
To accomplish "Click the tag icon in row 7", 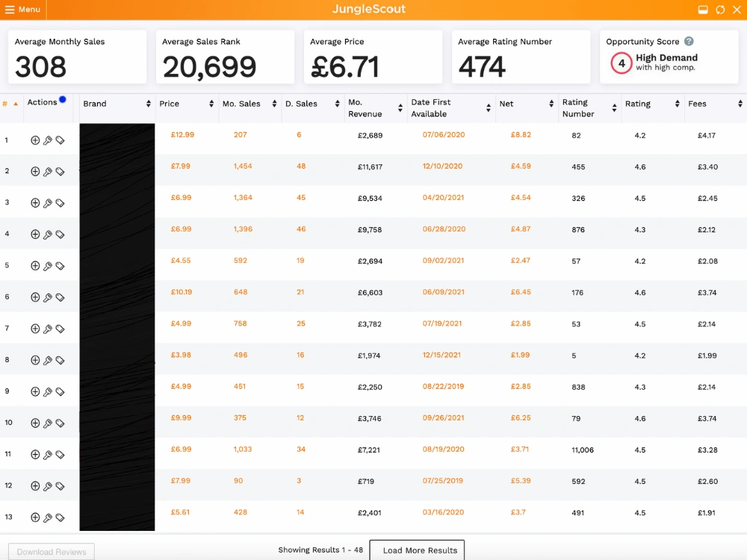I will tap(60, 329).
